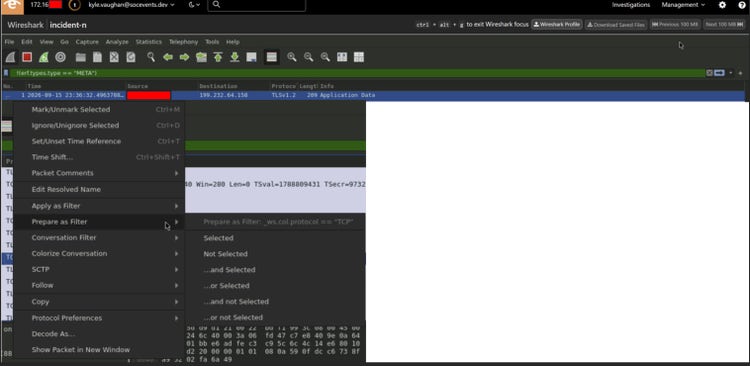Go to next packet green right arrow
This screenshot has width=750, height=366.
click(x=184, y=57)
